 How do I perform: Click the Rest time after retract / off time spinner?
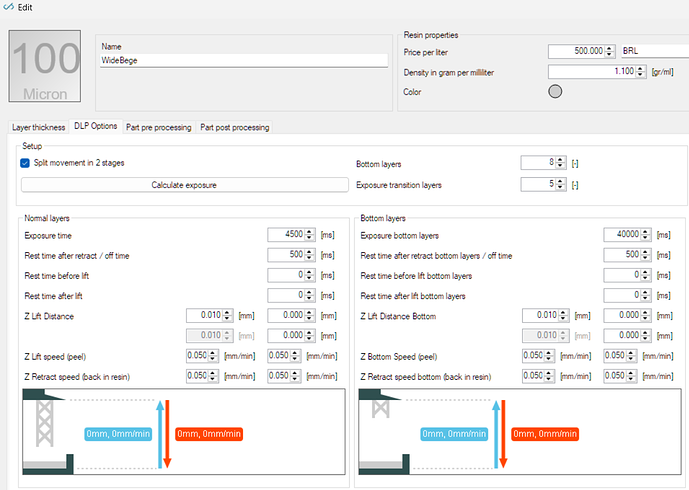point(310,255)
